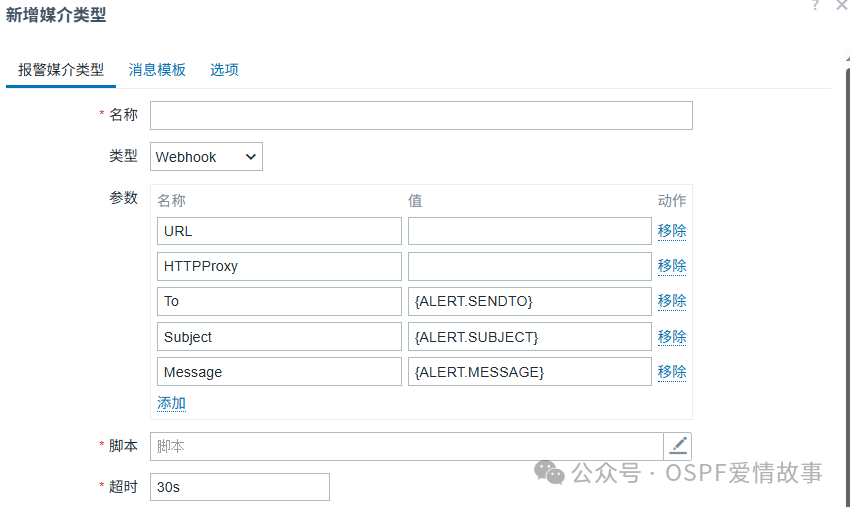Click the Message parameter name field

(x=279, y=372)
